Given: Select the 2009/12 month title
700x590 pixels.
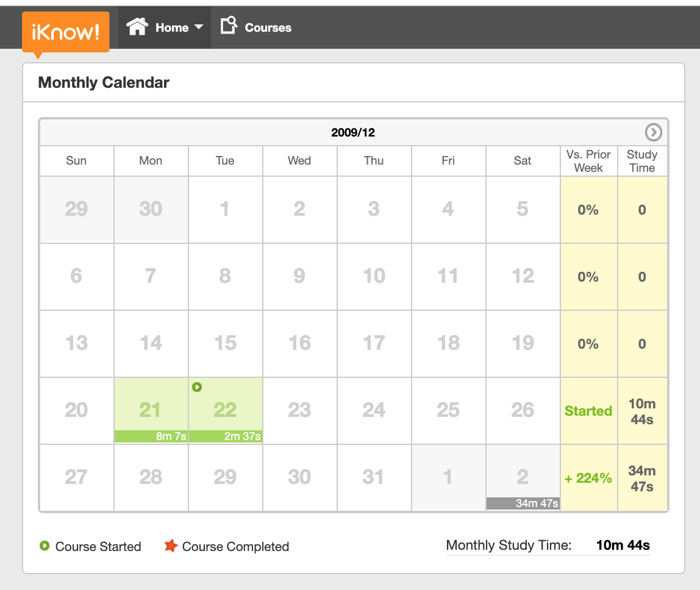Looking at the screenshot, I should 353,132.
